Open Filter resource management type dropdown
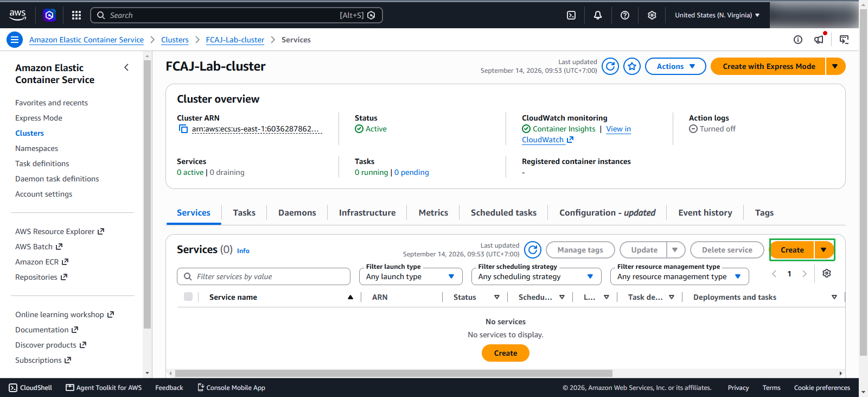This screenshot has height=397, width=868. pos(680,276)
